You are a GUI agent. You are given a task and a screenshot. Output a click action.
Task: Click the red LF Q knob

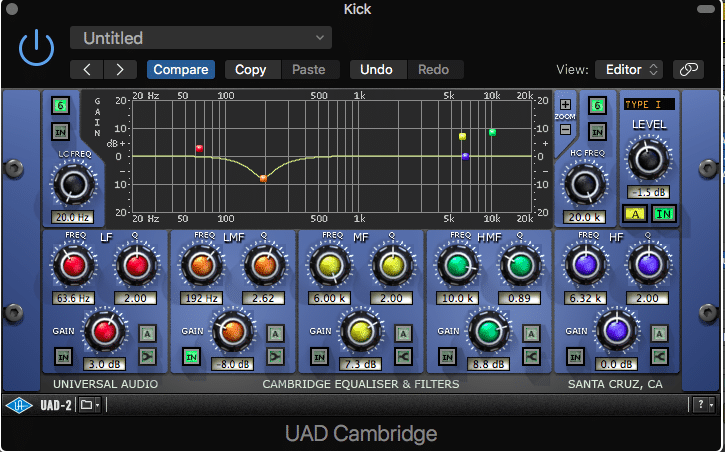136,266
